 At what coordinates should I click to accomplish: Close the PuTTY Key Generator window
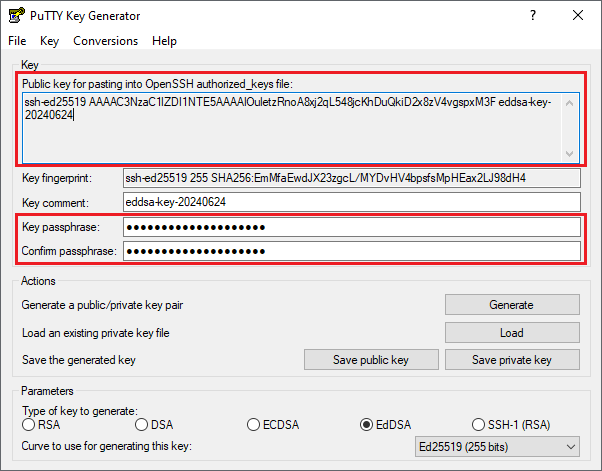coord(578,15)
